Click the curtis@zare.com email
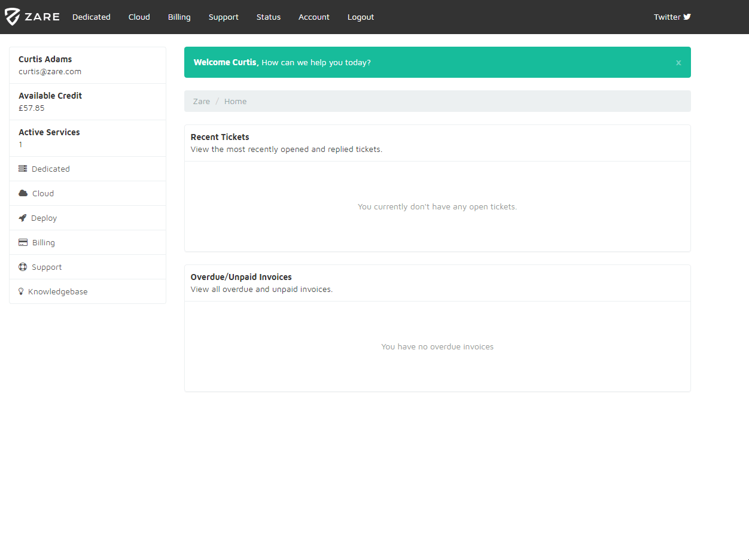Image resolution: width=749 pixels, height=560 pixels. pyautogui.click(x=50, y=71)
